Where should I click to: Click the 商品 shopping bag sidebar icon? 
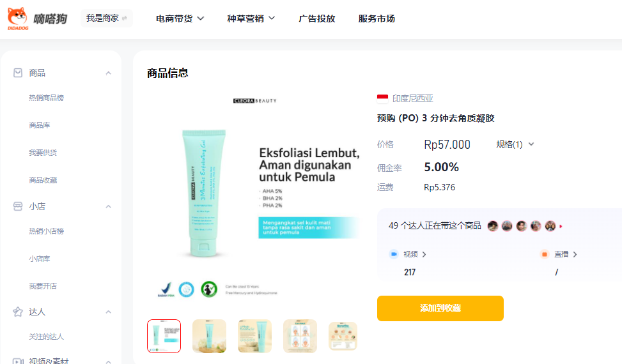(18, 73)
